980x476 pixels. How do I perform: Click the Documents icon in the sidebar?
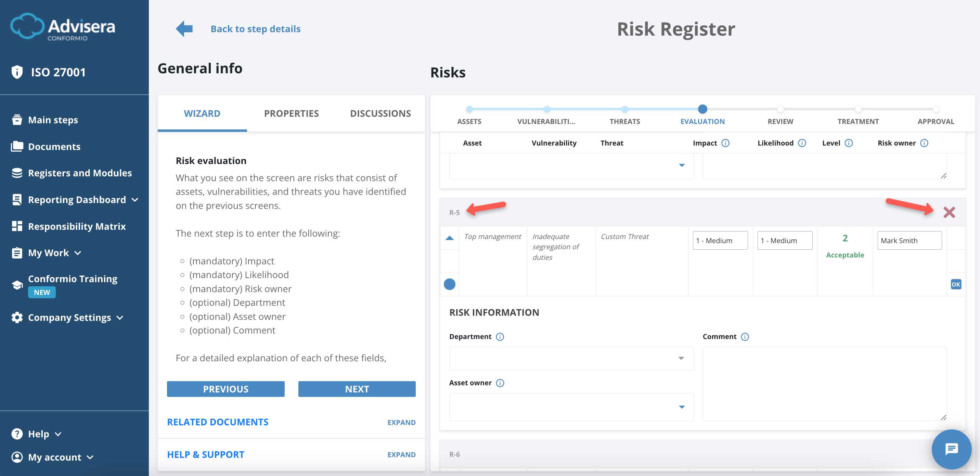coord(17,146)
